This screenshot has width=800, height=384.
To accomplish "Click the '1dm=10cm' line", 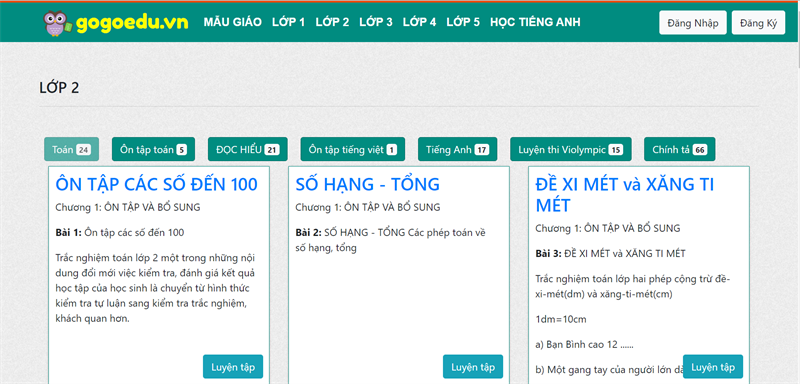I will click(x=561, y=320).
